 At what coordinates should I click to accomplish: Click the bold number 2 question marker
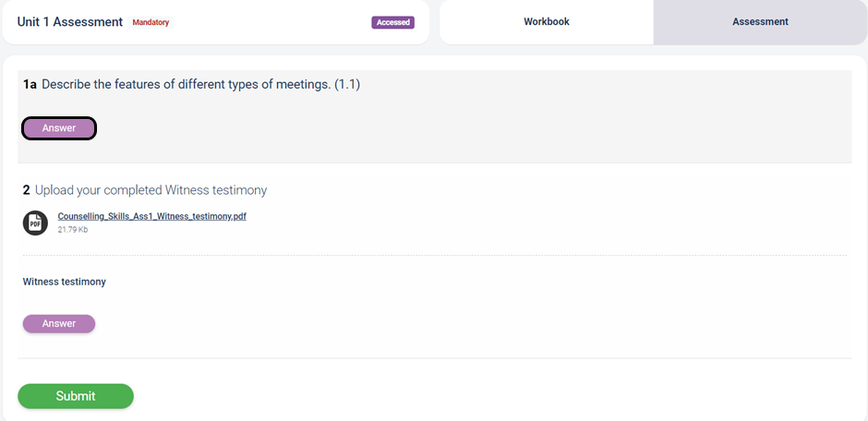(26, 190)
